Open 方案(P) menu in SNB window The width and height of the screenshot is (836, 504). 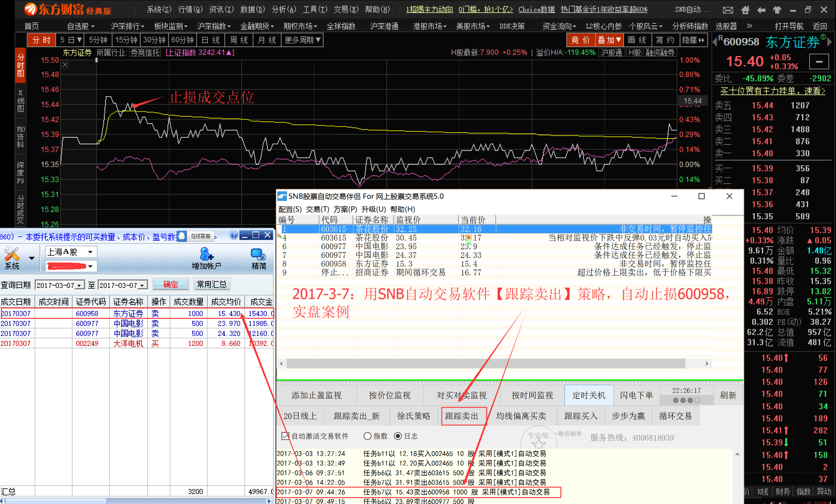coord(345,209)
